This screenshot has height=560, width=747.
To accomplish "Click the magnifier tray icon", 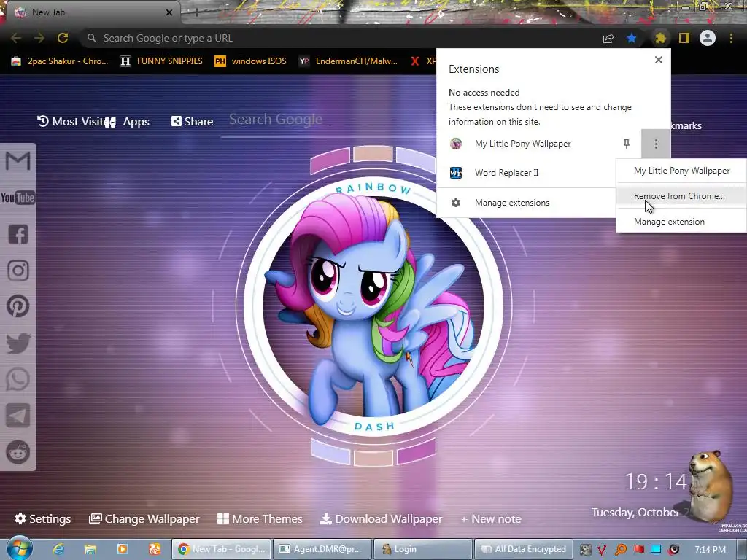I will [620, 550].
